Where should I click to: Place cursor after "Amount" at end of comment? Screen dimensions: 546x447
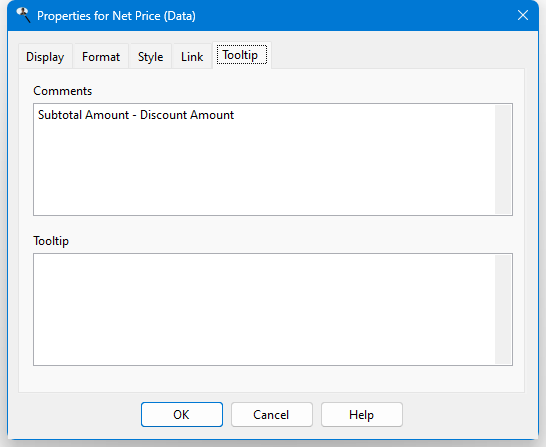(x=235, y=115)
